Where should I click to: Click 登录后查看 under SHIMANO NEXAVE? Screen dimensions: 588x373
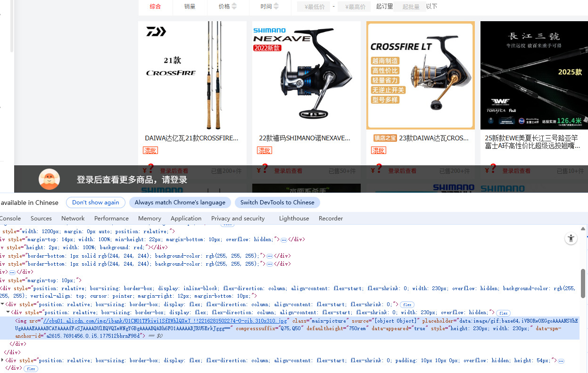tap(288, 171)
